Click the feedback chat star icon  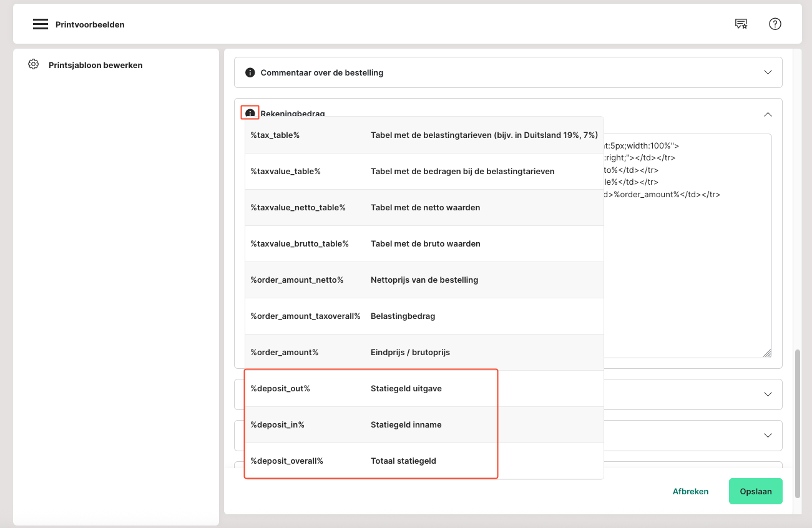click(741, 24)
